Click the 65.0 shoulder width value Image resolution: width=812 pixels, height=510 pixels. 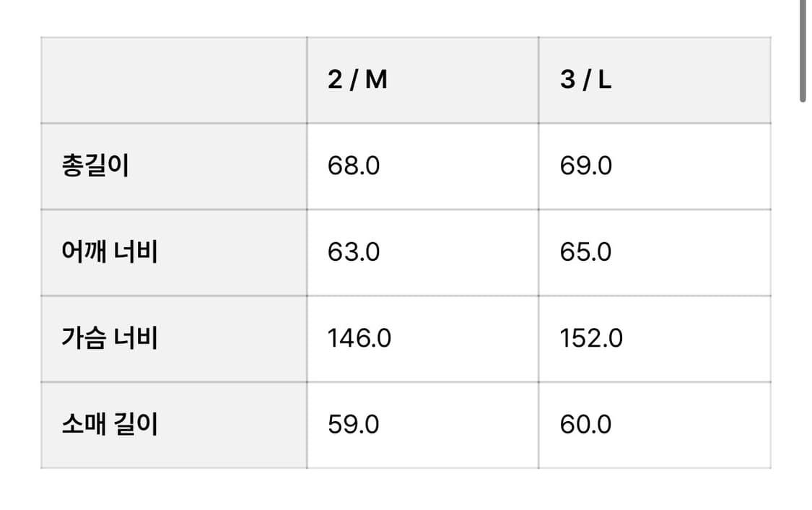(x=585, y=252)
